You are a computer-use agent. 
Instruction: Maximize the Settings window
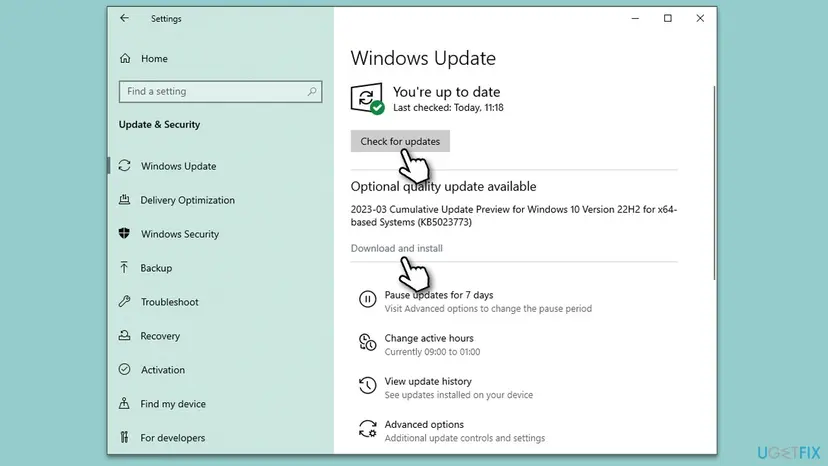click(x=667, y=18)
